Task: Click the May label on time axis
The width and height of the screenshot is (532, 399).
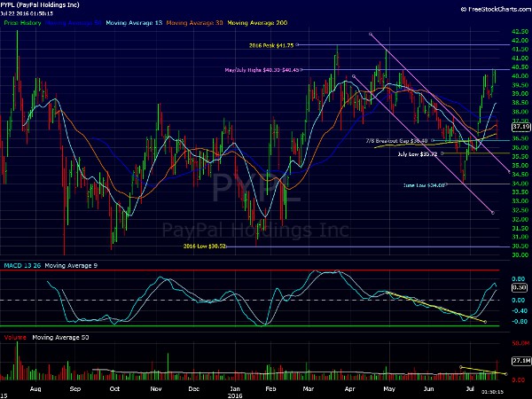Action: click(389, 389)
